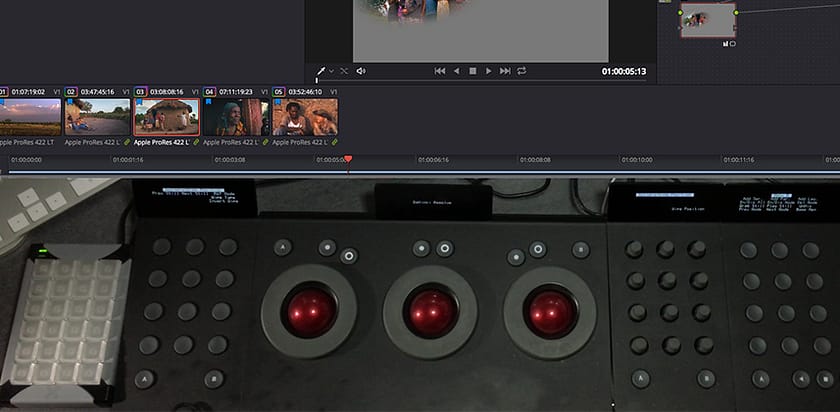Click the Apple ProRes 422 label under clip 05
Image resolution: width=840 pixels, height=412 pixels.
(x=301, y=143)
